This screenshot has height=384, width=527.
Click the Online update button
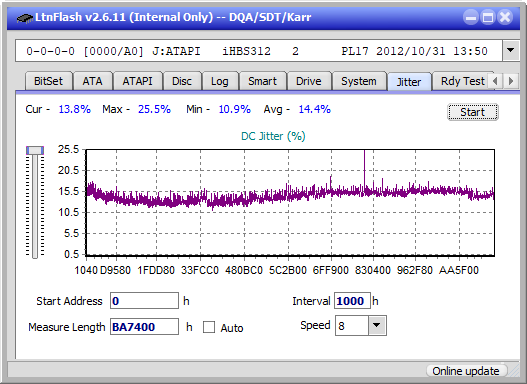pyautogui.click(x=465, y=371)
